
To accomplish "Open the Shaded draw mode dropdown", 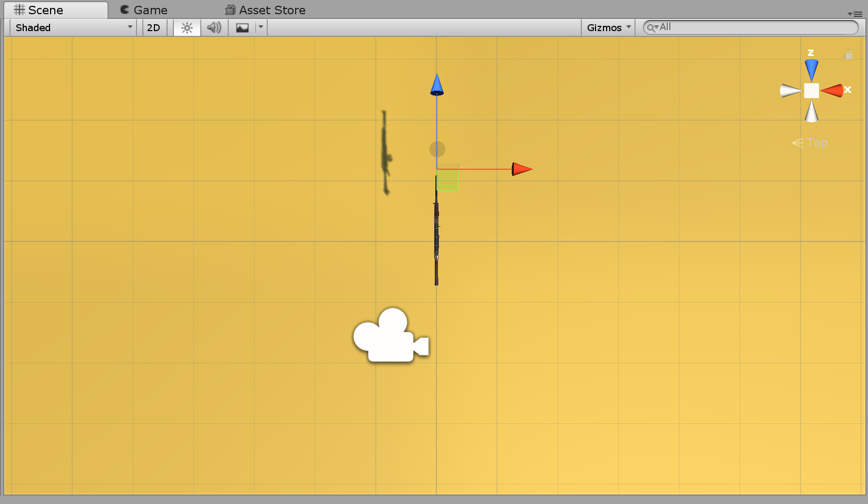I will (x=73, y=27).
